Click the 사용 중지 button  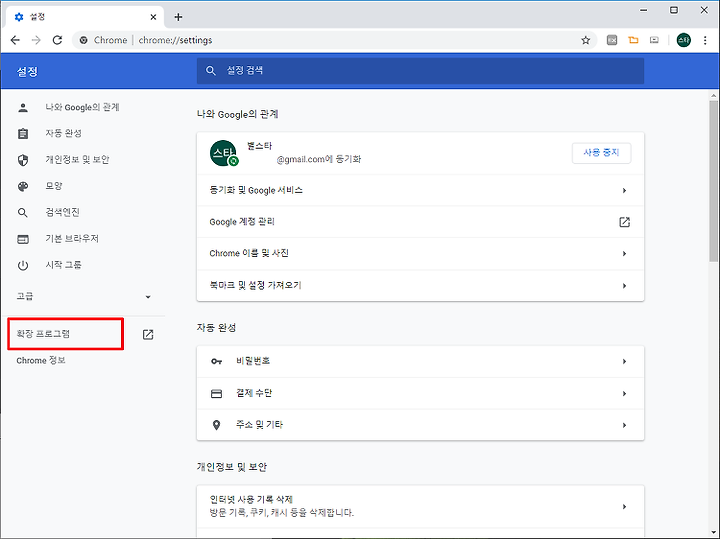click(x=601, y=153)
